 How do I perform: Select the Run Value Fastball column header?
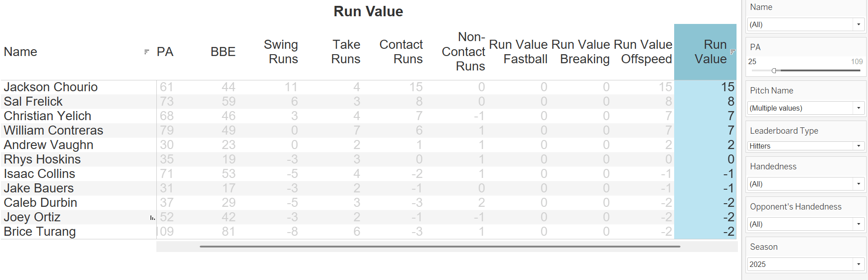[x=518, y=52]
